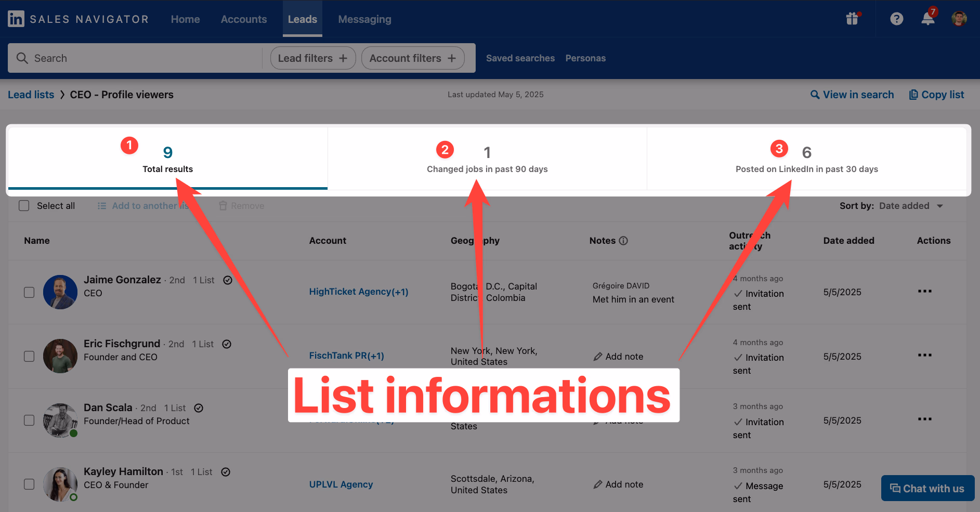The width and height of the screenshot is (980, 512).
Task: Click the Notes info icon
Action: click(623, 241)
